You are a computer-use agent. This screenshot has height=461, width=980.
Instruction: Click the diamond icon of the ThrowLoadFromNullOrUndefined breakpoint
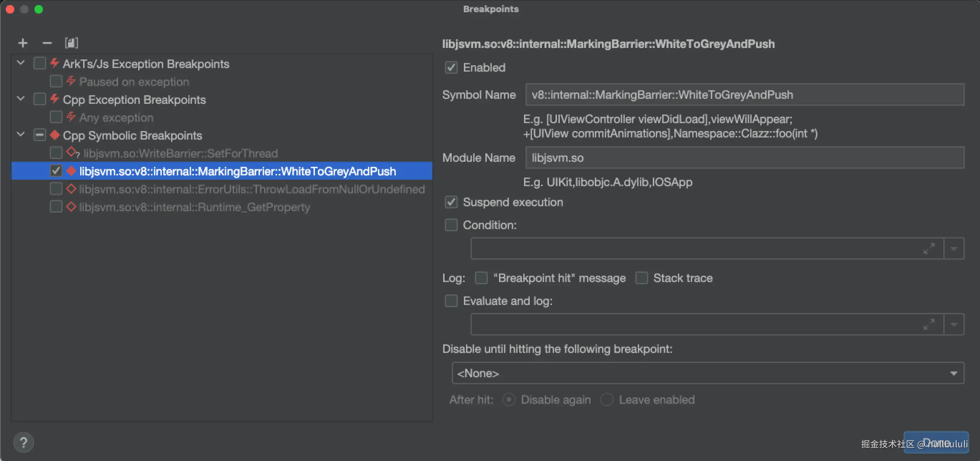point(71,189)
